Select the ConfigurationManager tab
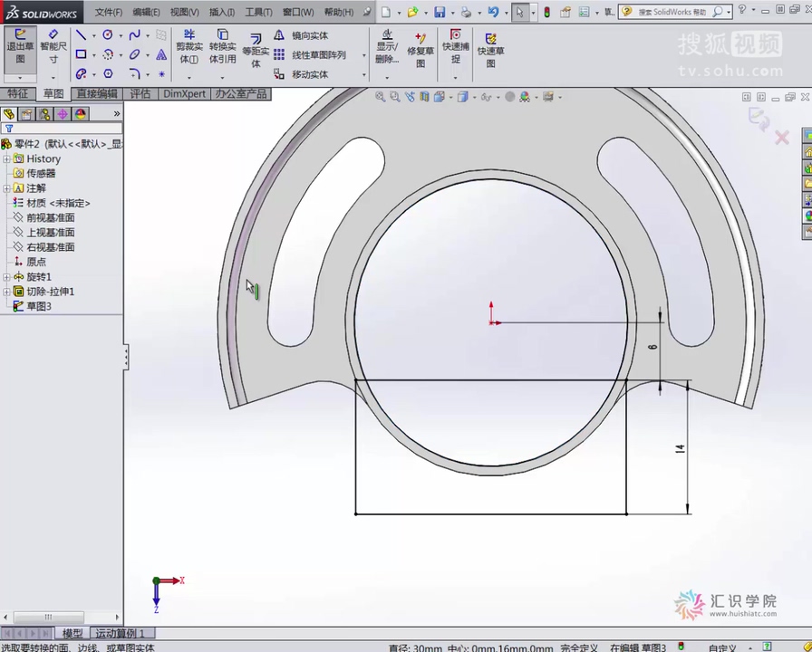This screenshot has width=812, height=652. coord(46,113)
